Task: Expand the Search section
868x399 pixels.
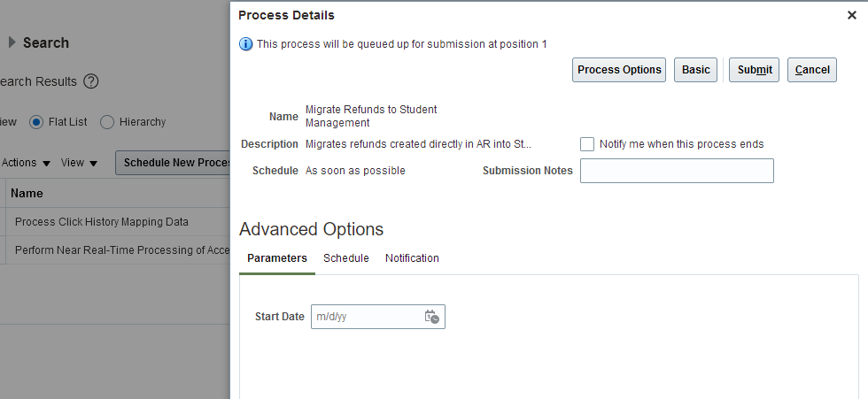Action: pos(12,42)
